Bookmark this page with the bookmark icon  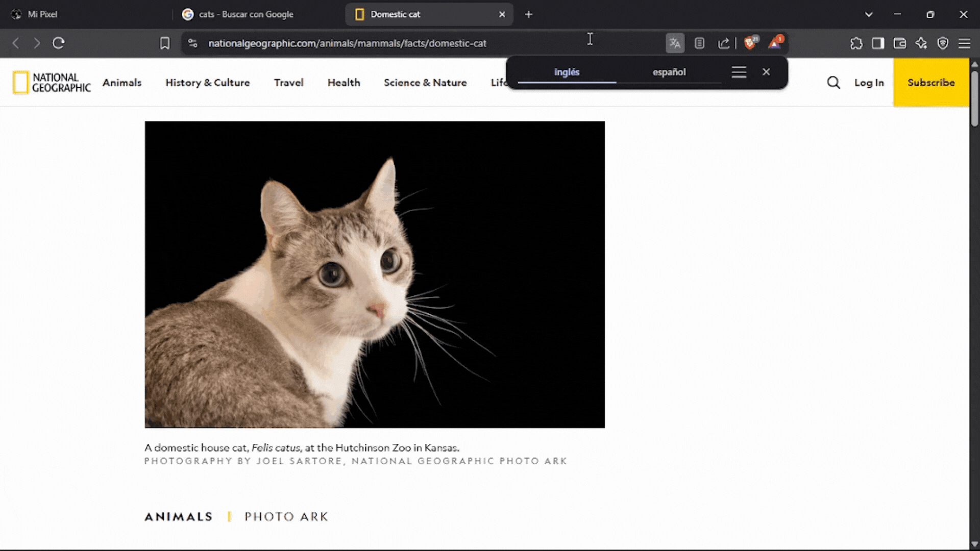[164, 43]
